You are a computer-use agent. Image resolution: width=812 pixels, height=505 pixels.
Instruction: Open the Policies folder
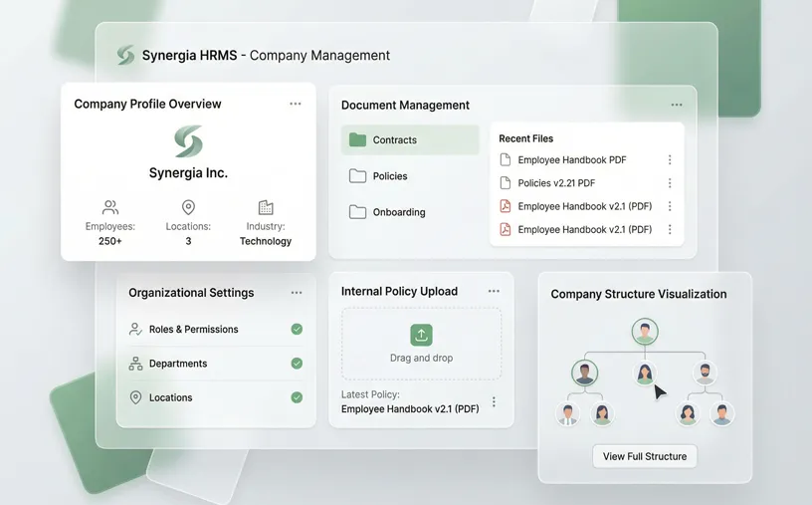tap(410, 176)
